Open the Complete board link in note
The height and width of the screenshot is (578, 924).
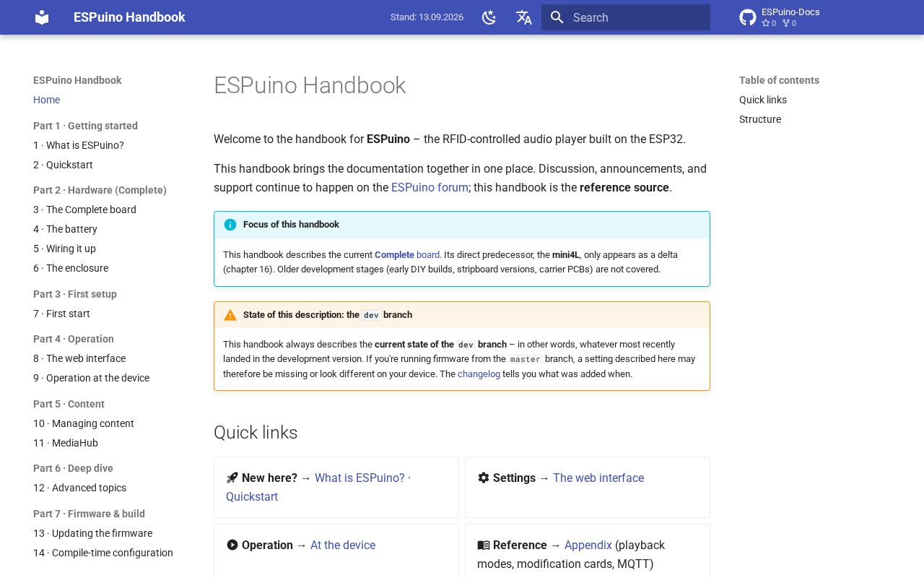tap(407, 254)
